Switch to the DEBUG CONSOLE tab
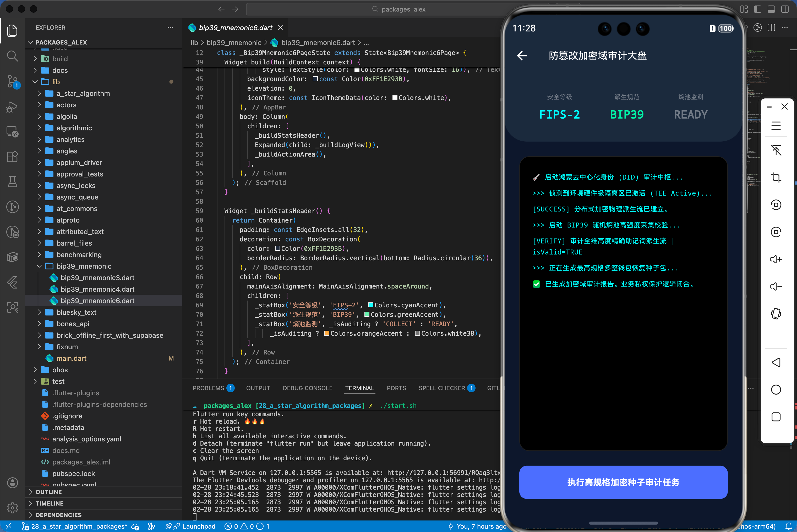This screenshot has width=797, height=532. coord(307,388)
